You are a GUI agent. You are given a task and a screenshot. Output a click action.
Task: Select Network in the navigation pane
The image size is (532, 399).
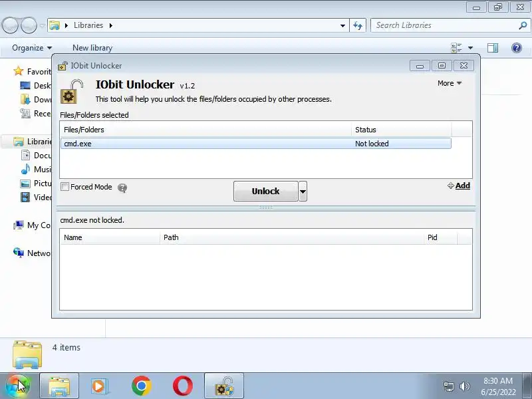[x=32, y=253]
